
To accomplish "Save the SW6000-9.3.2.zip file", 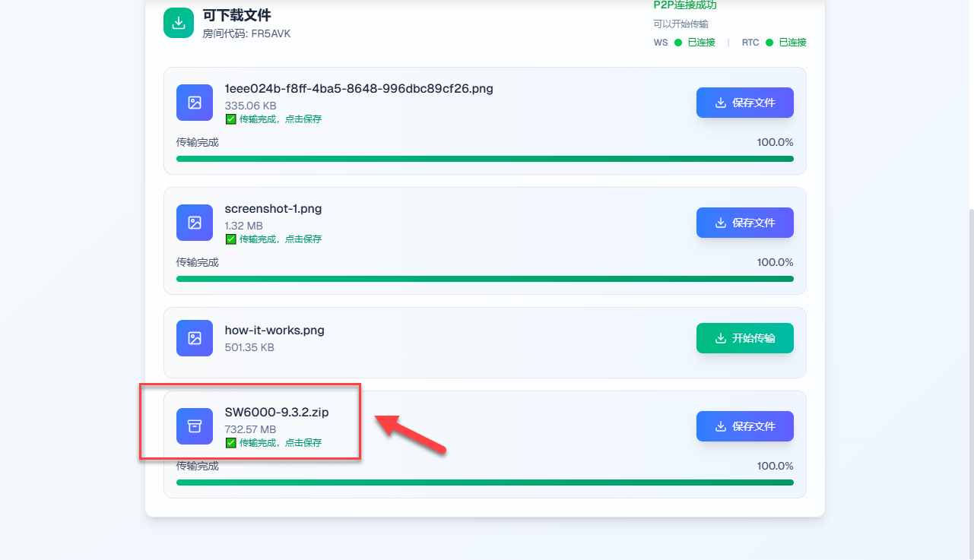I will (x=744, y=426).
